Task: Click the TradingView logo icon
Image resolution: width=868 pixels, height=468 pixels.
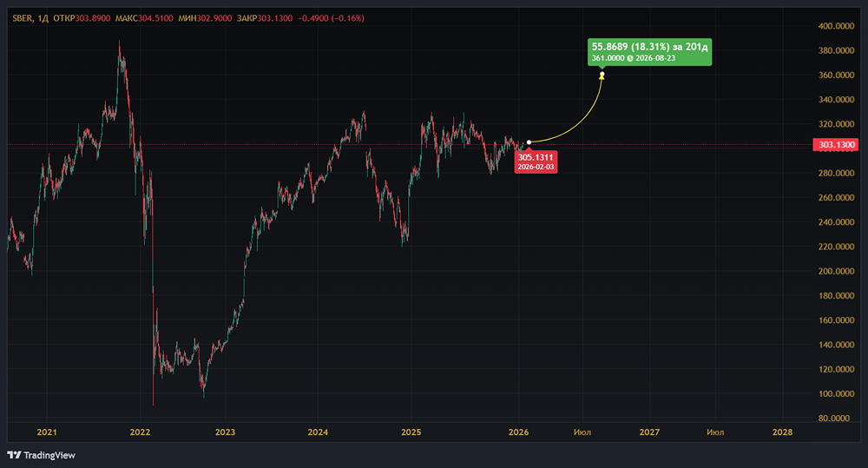Action: [x=14, y=455]
